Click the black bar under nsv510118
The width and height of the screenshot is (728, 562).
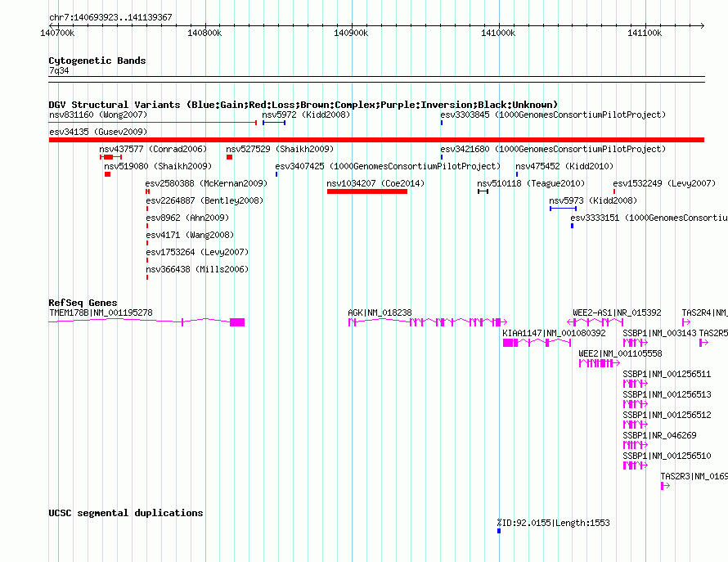coord(483,191)
